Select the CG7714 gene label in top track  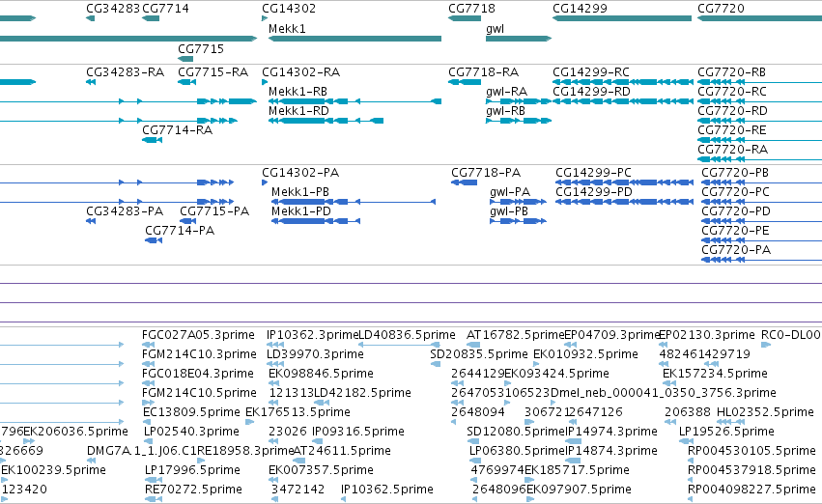pyautogui.click(x=166, y=9)
